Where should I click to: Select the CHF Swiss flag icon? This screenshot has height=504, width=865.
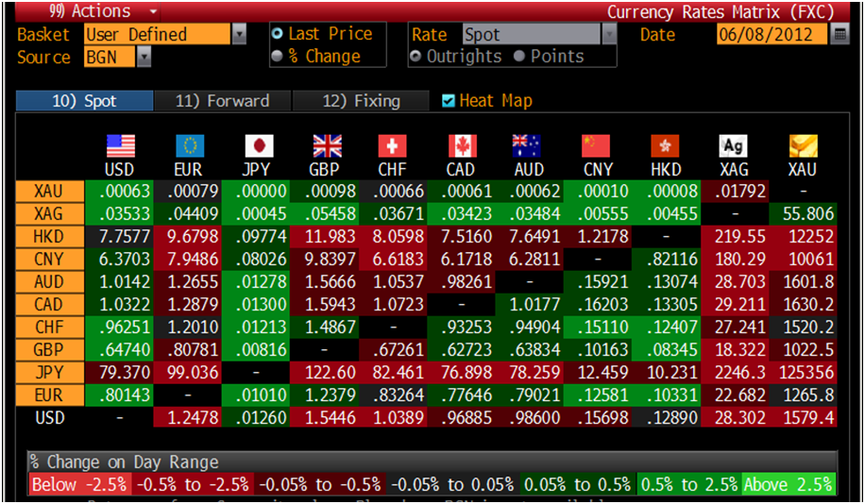[392, 146]
